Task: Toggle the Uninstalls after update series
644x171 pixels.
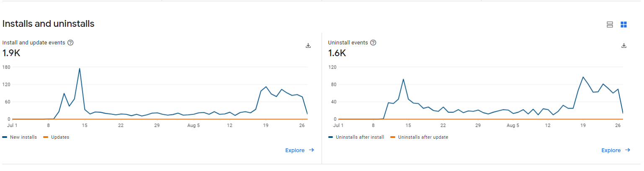Action: point(419,137)
